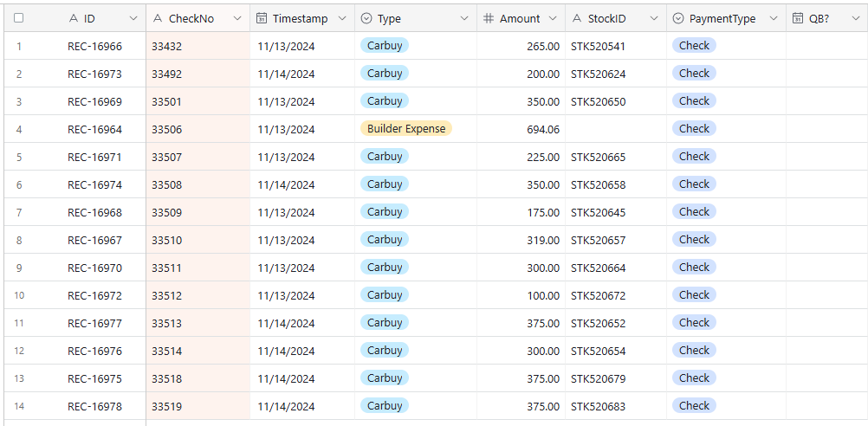Open the PaymentType column dropdown arrow
The width and height of the screenshot is (868, 426).
coord(774,19)
